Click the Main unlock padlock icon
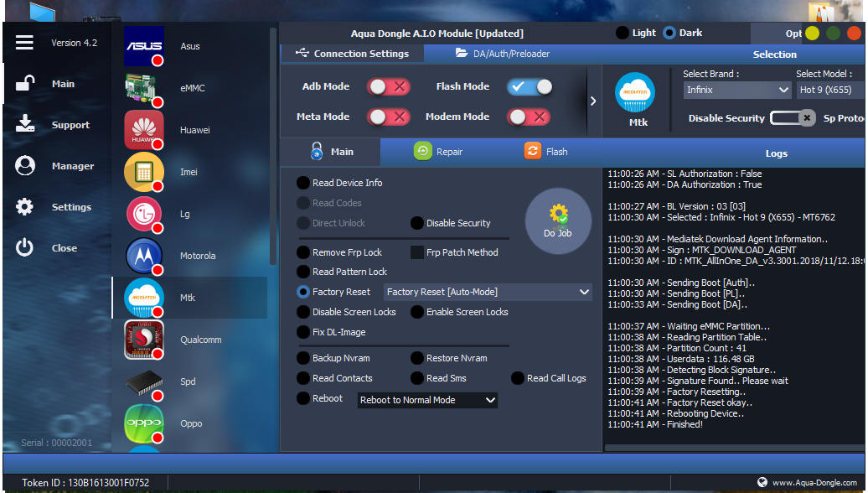The width and height of the screenshot is (868, 493). tap(25, 84)
